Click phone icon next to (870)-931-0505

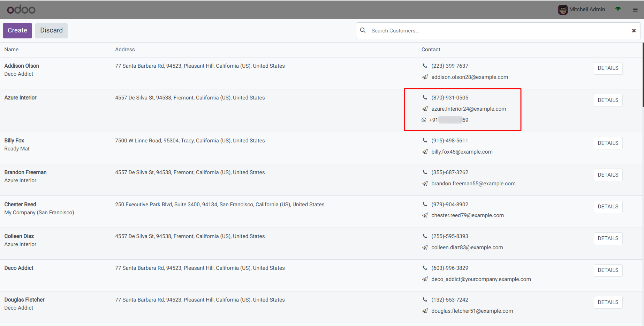click(x=425, y=97)
